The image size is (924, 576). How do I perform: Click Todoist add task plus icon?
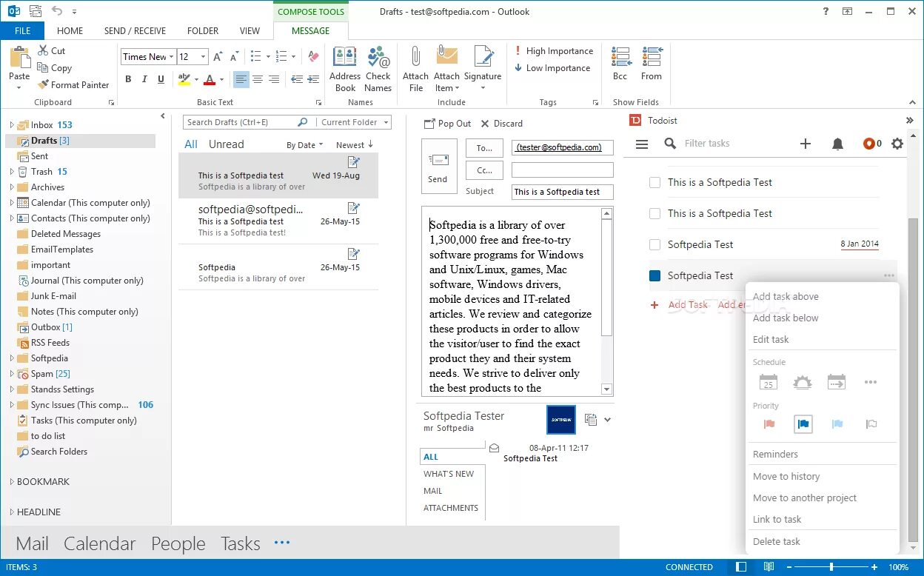[x=806, y=144]
